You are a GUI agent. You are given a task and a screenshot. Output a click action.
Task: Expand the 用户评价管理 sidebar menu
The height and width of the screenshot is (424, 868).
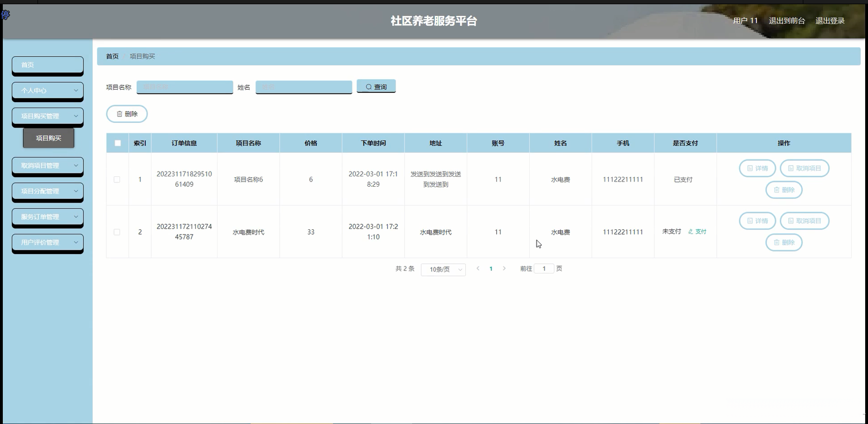click(48, 243)
